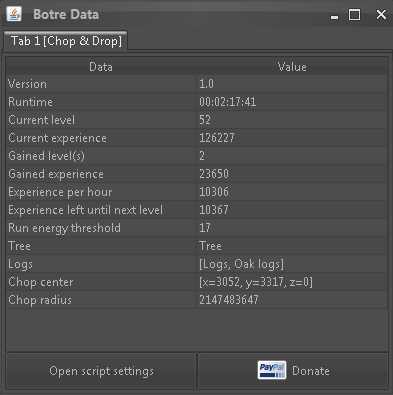Select the Tree label in Data column
Viewport: 393px width, 395px height.
[19, 246]
